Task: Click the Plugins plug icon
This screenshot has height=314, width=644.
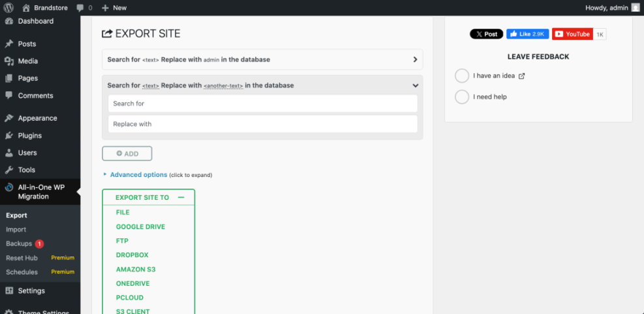Action: pos(9,136)
